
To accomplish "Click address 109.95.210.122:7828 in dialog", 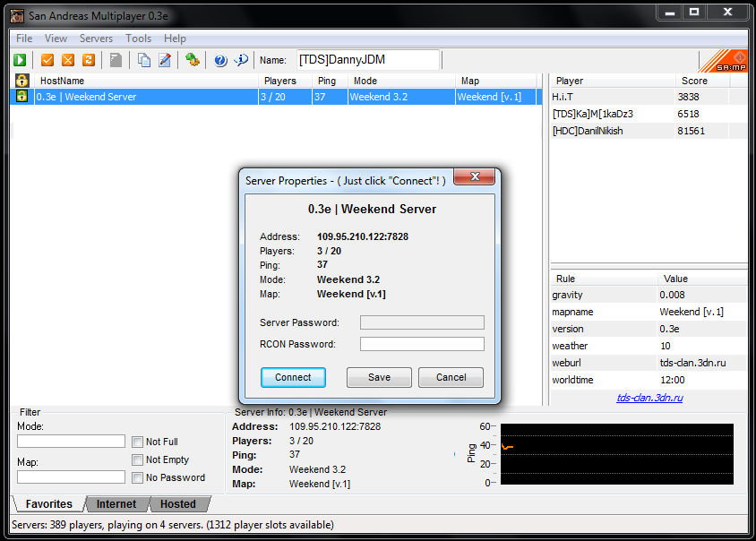I will coord(363,236).
